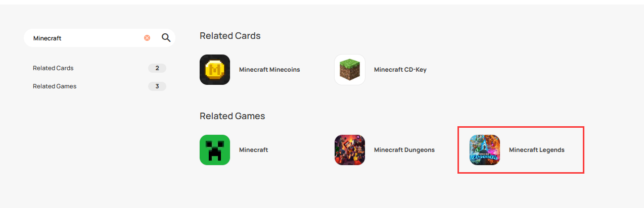Viewport: 644px width, 208px height.
Task: Click into the Minecraft search field
Action: click(86, 38)
